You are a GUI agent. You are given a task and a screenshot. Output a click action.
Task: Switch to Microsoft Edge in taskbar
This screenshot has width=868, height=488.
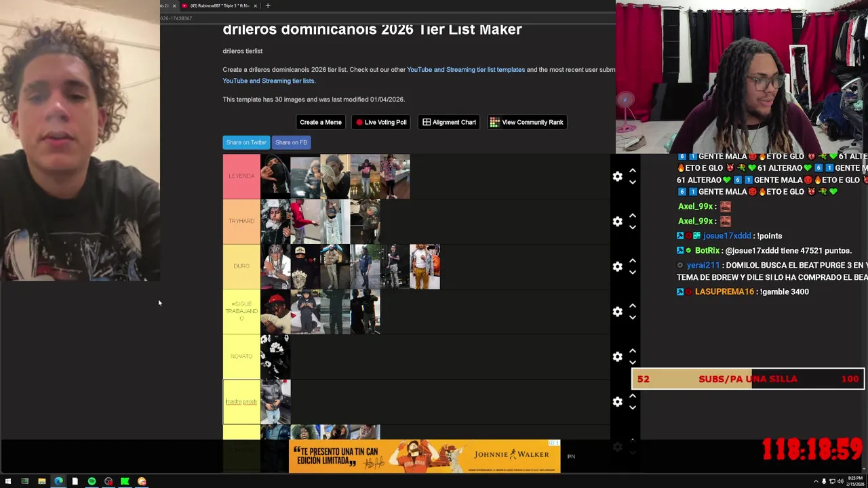pos(58,481)
